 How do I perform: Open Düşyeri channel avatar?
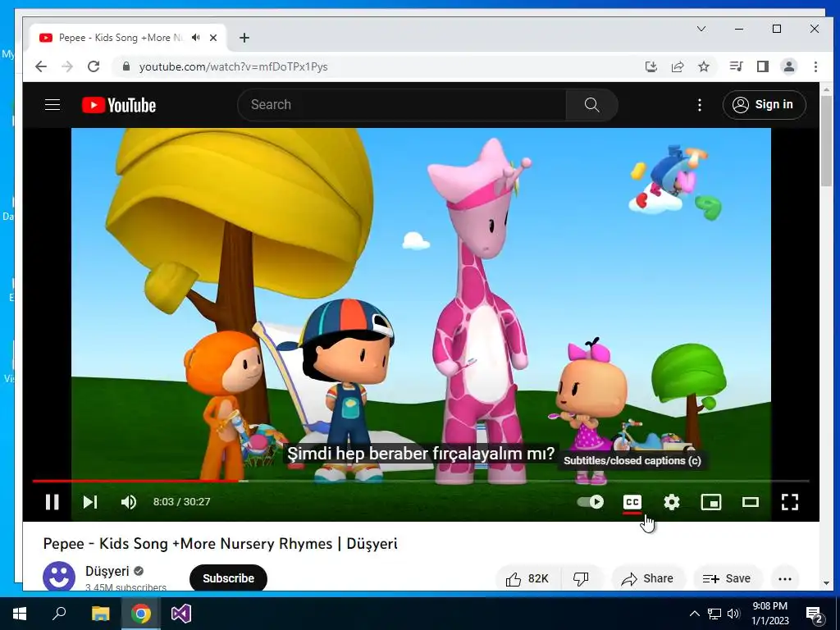tap(59, 577)
